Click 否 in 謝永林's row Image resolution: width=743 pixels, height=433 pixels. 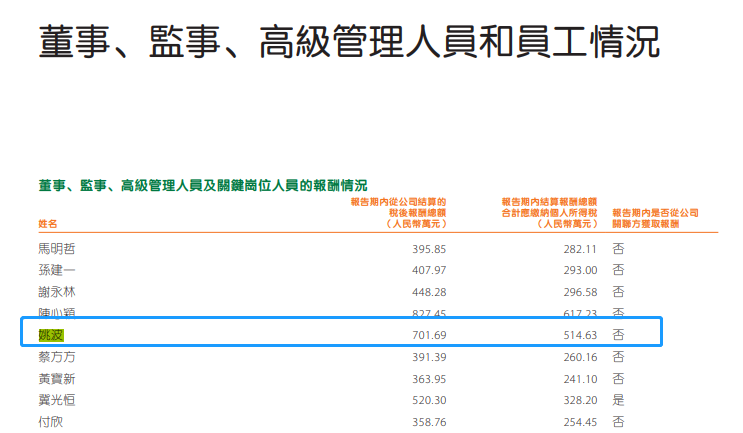pos(618,292)
